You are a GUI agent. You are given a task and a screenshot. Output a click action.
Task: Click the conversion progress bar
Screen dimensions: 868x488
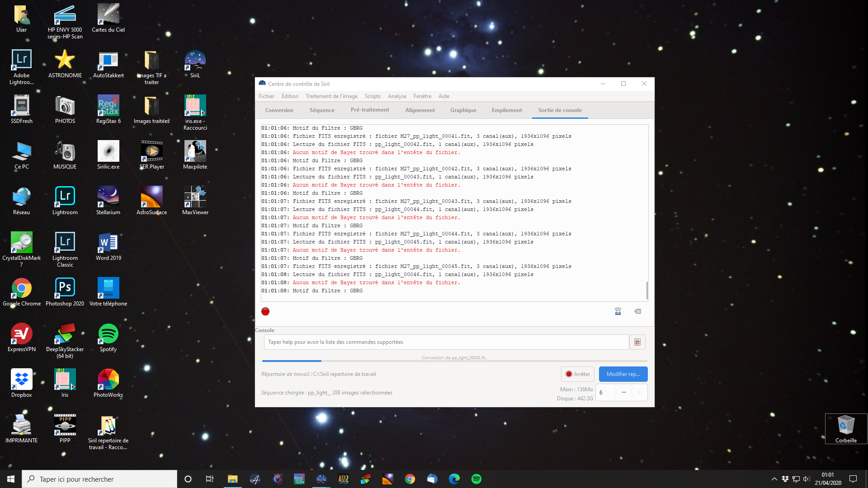click(454, 361)
